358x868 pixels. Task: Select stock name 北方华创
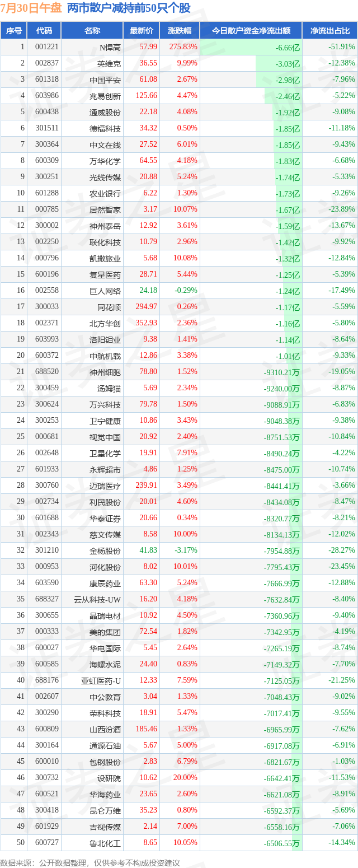[x=105, y=323]
